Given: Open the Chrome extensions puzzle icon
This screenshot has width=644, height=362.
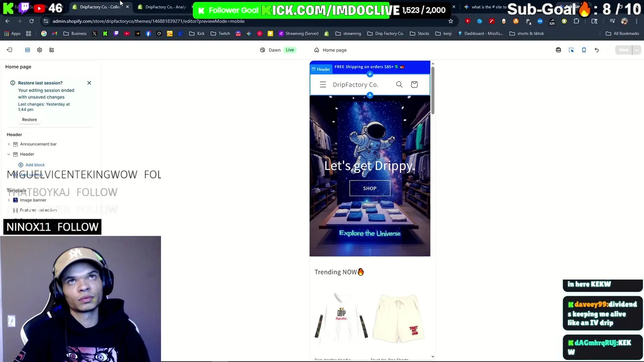Looking at the screenshot, I should pos(576,21).
